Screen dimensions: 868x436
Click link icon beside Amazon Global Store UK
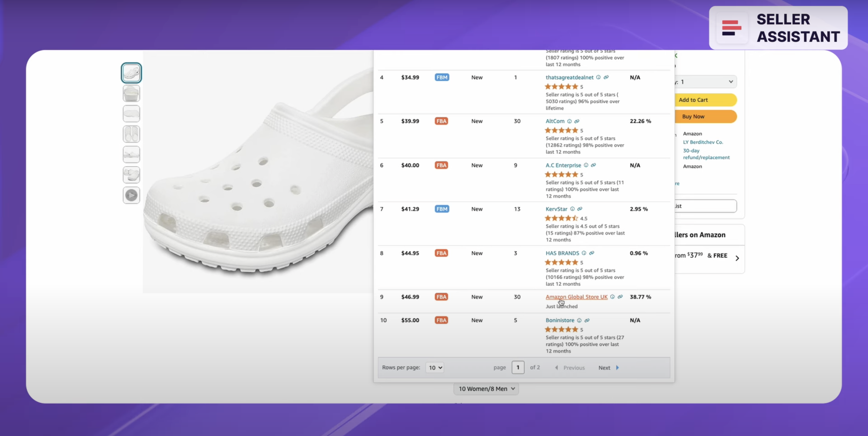pos(620,297)
